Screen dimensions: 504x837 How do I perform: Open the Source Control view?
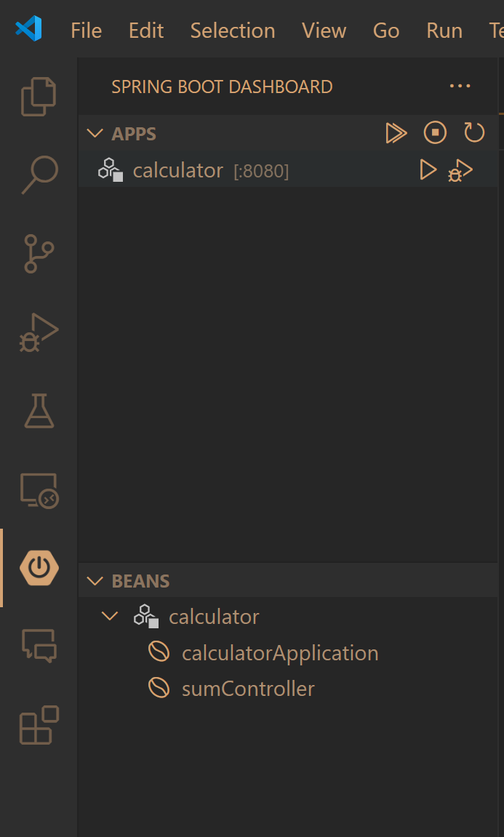(x=39, y=253)
